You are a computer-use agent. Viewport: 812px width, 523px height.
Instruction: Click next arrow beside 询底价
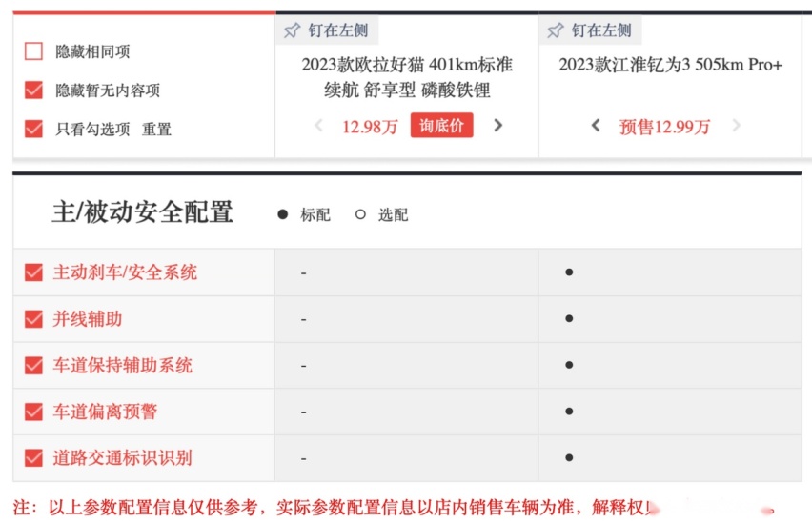(x=498, y=126)
